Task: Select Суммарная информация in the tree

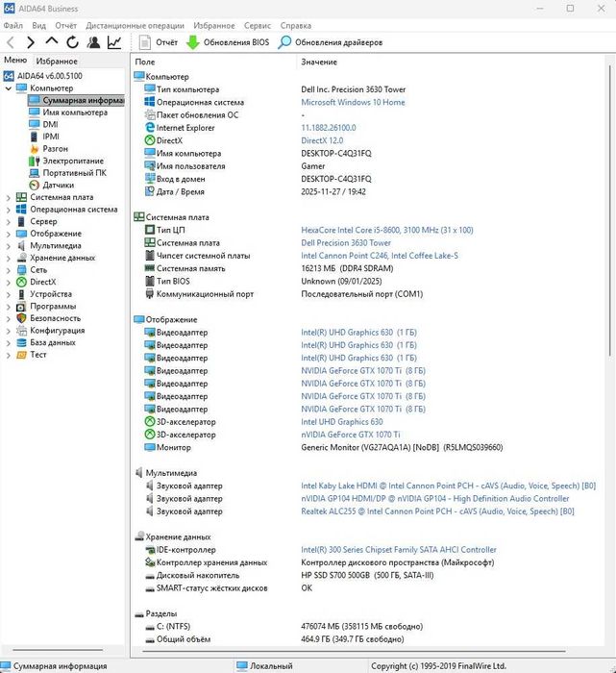Action: [x=76, y=100]
